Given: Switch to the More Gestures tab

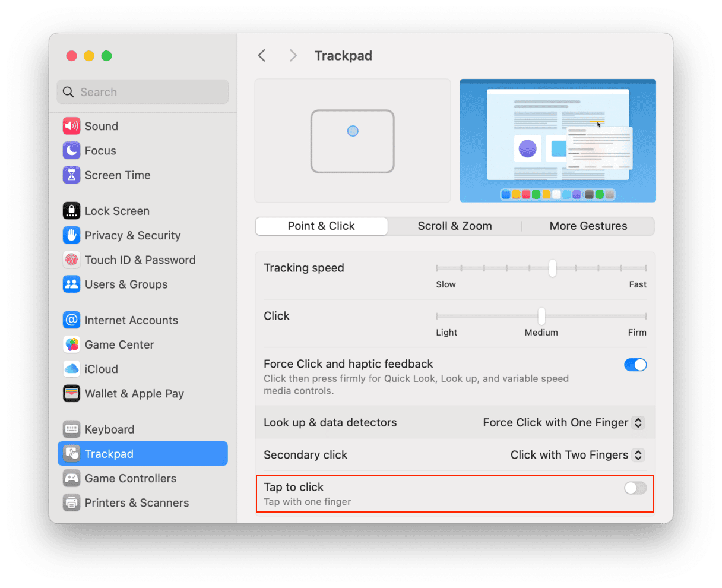Looking at the screenshot, I should (x=588, y=226).
